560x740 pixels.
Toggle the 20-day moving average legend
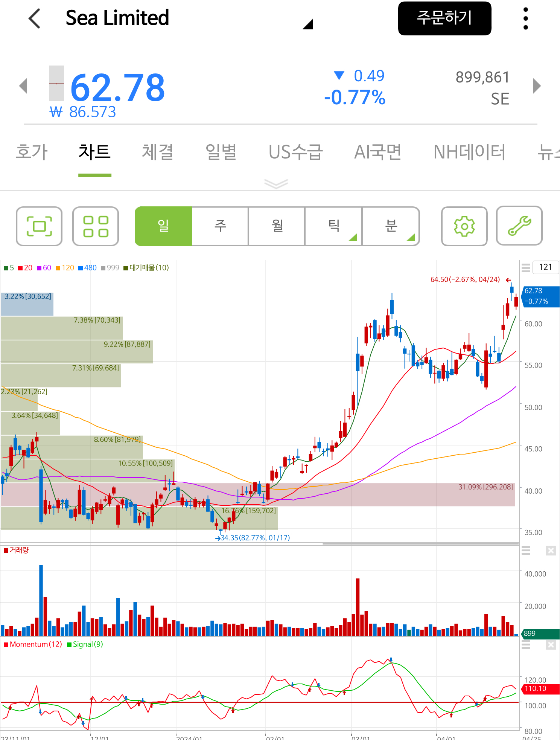pyautogui.click(x=25, y=268)
